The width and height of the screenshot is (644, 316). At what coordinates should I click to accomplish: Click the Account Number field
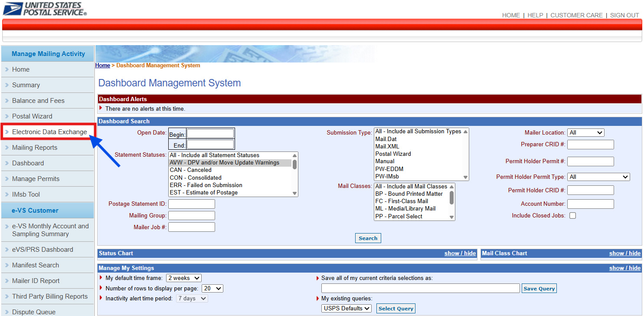[x=591, y=204]
